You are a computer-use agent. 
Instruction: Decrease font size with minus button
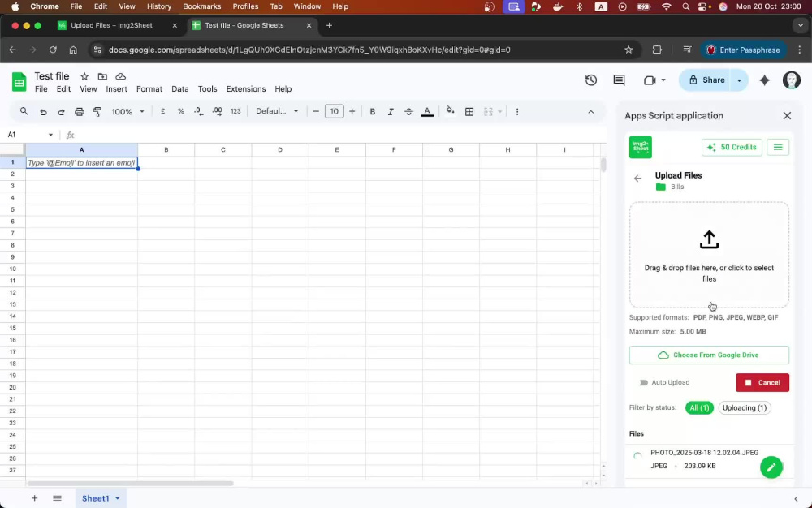point(316,111)
